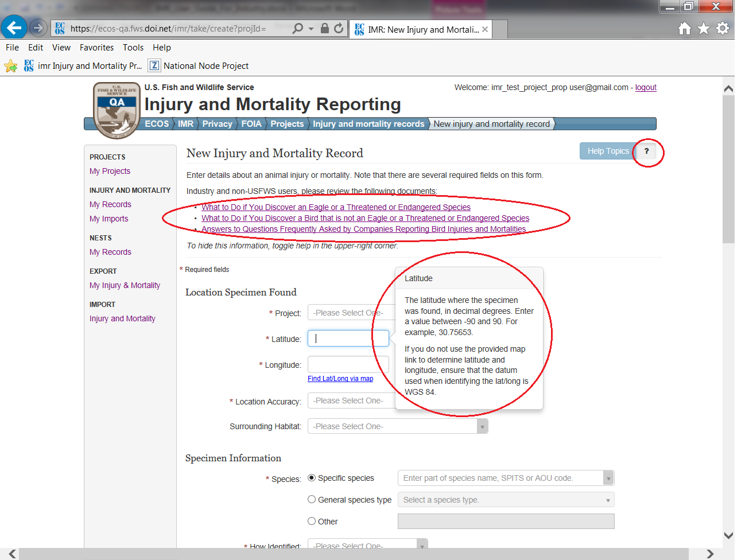This screenshot has width=753, height=560.
Task: Select the General species type radio button
Action: (312, 500)
